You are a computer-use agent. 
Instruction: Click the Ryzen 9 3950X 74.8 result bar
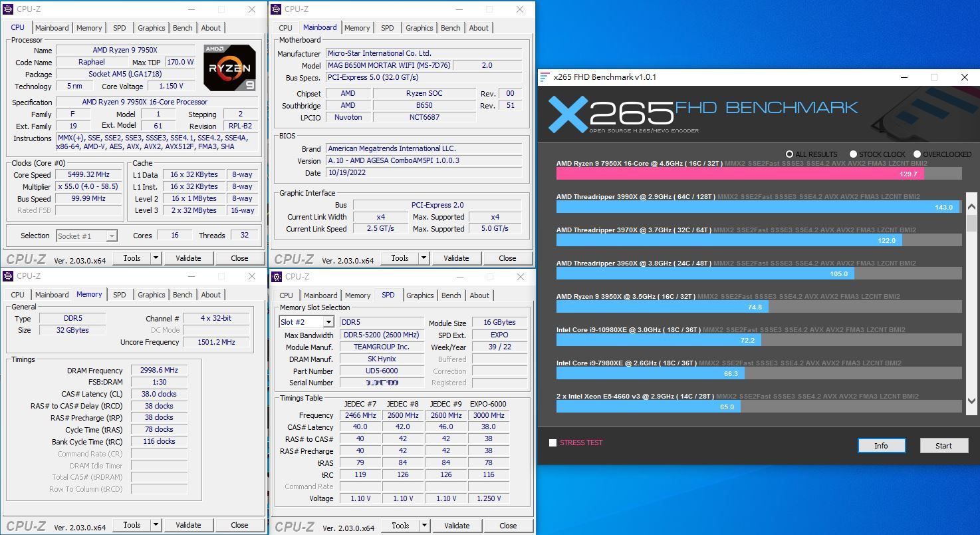tap(662, 307)
